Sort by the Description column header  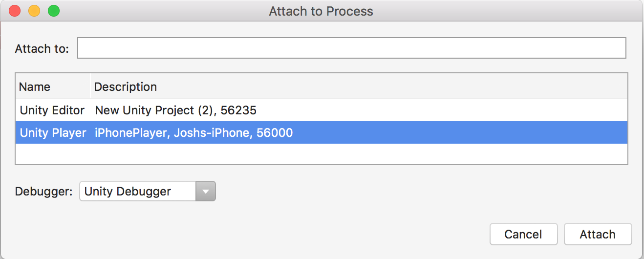pyautogui.click(x=126, y=87)
